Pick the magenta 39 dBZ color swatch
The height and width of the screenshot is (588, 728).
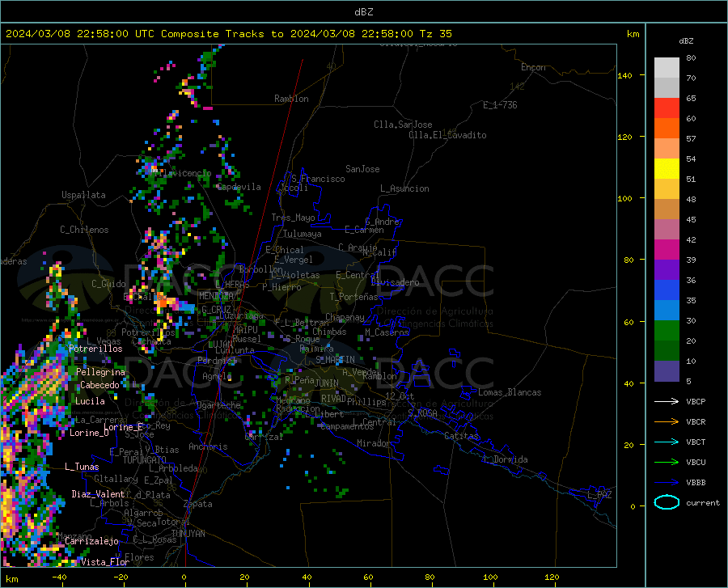point(667,250)
